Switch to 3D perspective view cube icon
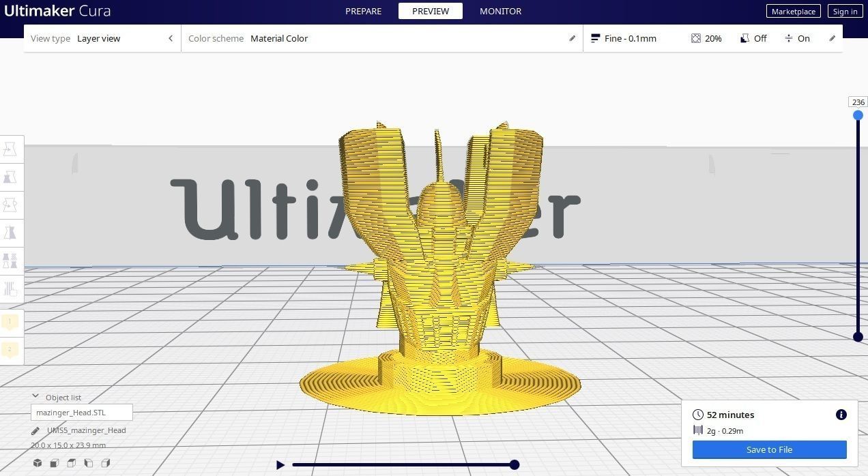This screenshot has width=868, height=476. (x=38, y=463)
